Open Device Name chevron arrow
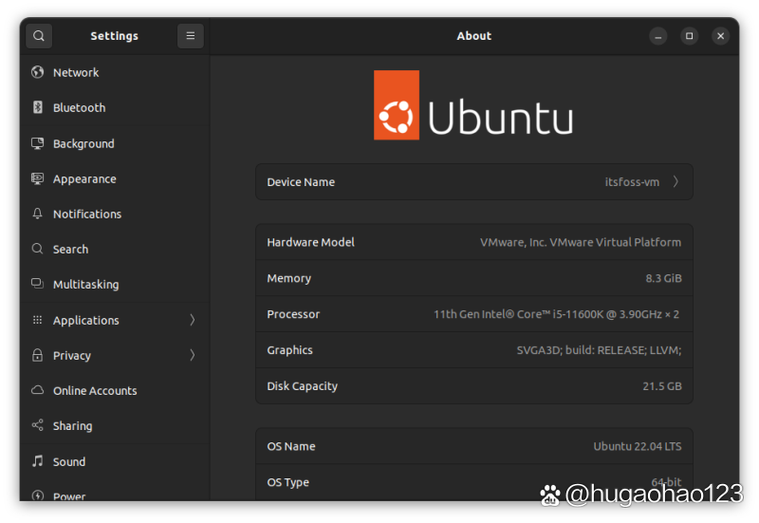This screenshot has width=759, height=523. tap(676, 182)
